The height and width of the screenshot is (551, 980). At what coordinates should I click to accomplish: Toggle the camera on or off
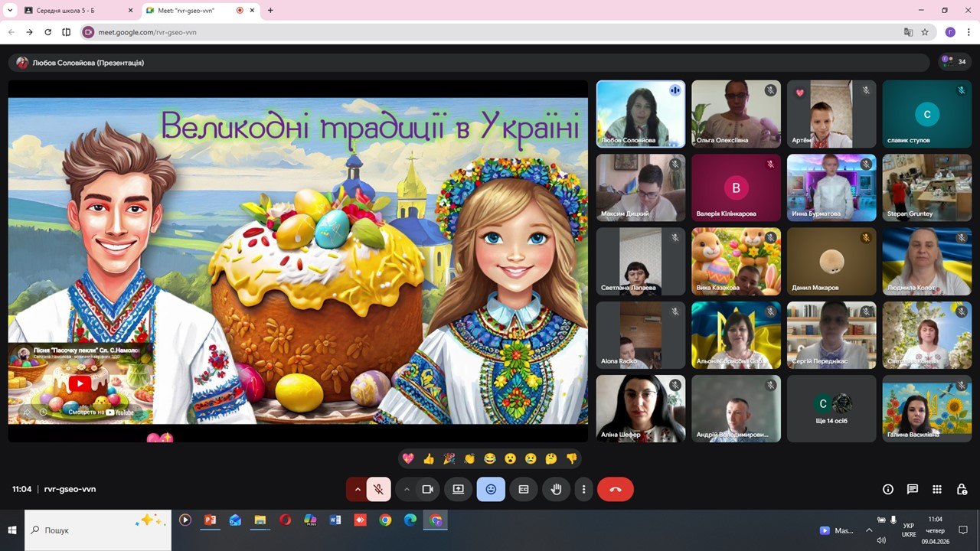pyautogui.click(x=427, y=489)
